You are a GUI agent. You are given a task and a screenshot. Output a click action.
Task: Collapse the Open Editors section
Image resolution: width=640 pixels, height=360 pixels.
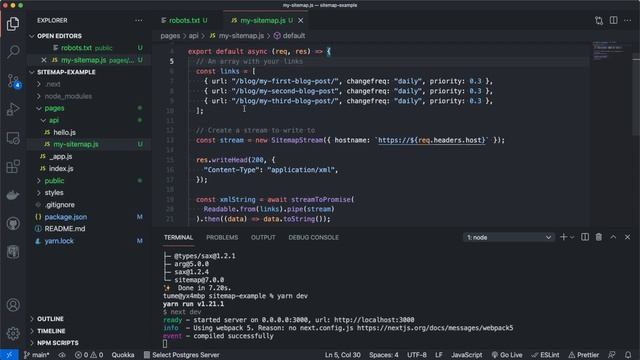(x=59, y=36)
